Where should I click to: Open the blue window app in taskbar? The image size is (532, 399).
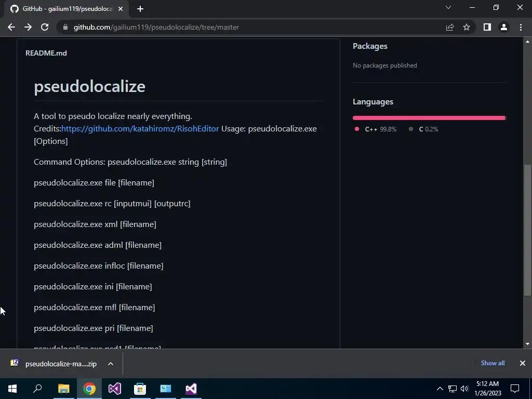[x=166, y=389]
